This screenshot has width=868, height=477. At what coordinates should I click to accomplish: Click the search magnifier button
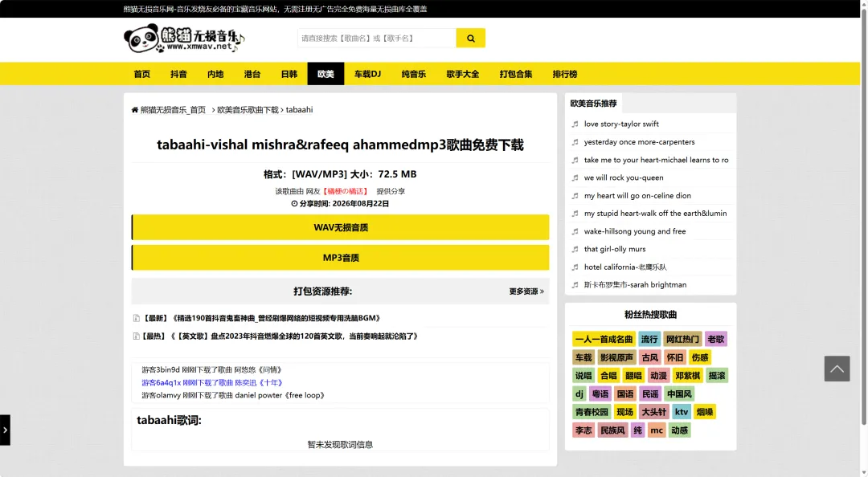pyautogui.click(x=470, y=39)
